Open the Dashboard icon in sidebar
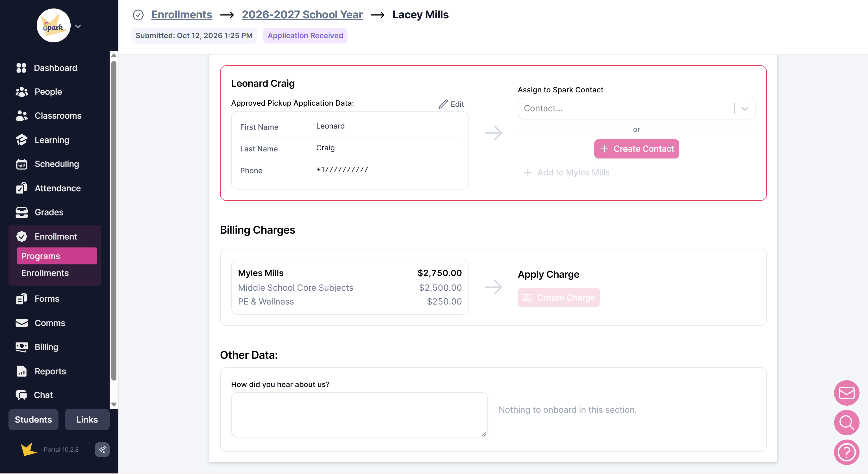The image size is (868, 474). coord(21,68)
